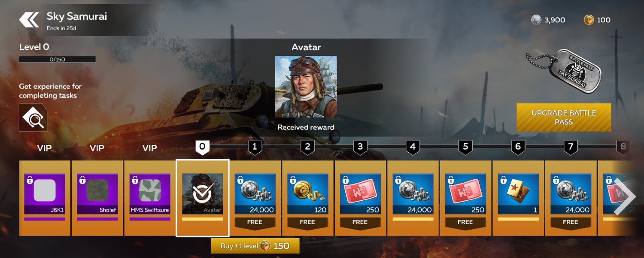Open the tasks magnifier icon
644x258 pixels.
pyautogui.click(x=33, y=117)
